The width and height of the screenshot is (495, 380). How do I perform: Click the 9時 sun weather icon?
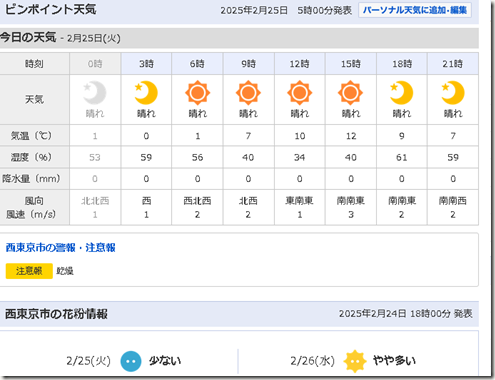(248, 92)
